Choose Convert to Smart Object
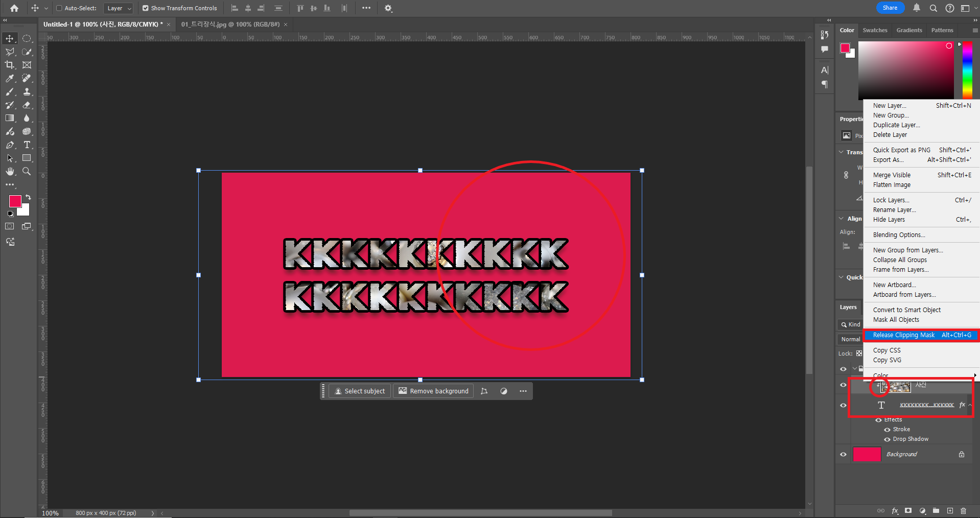 click(x=906, y=310)
